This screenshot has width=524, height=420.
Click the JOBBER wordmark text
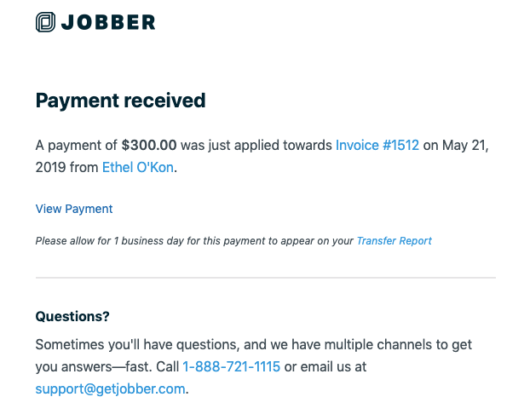[108, 22]
